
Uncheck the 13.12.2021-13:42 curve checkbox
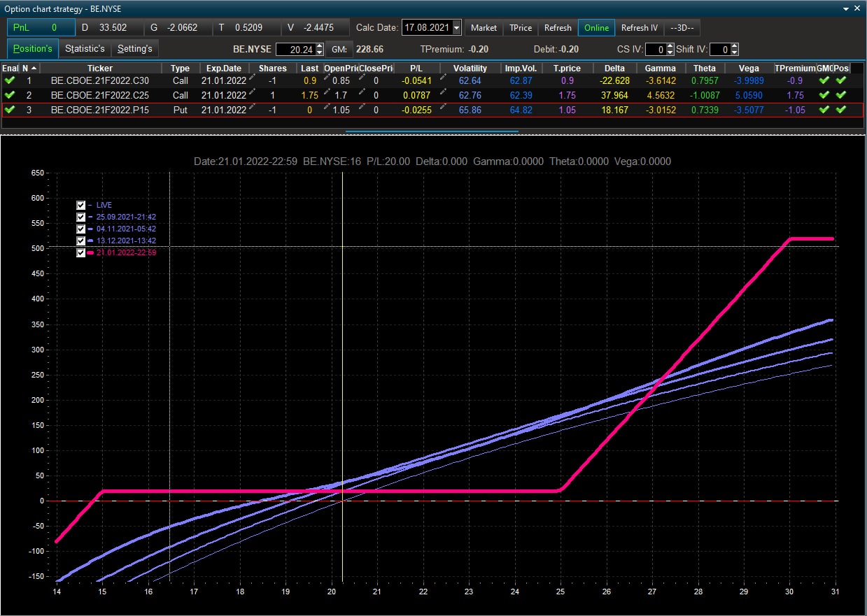pos(81,241)
